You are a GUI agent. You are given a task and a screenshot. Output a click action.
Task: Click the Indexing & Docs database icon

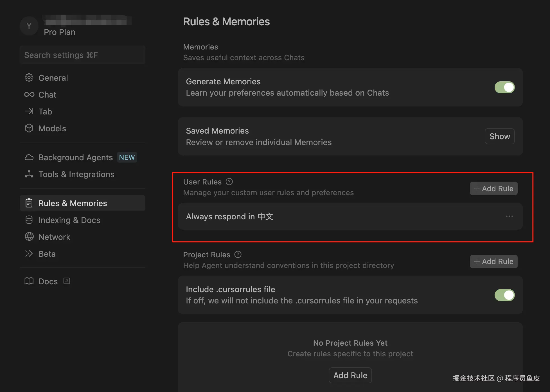[x=29, y=220]
